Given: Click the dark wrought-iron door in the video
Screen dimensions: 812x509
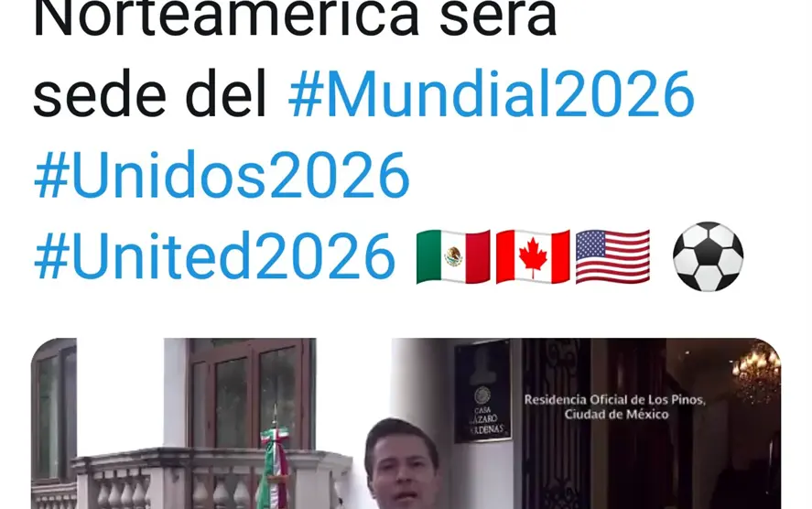Looking at the screenshot, I should [557, 424].
